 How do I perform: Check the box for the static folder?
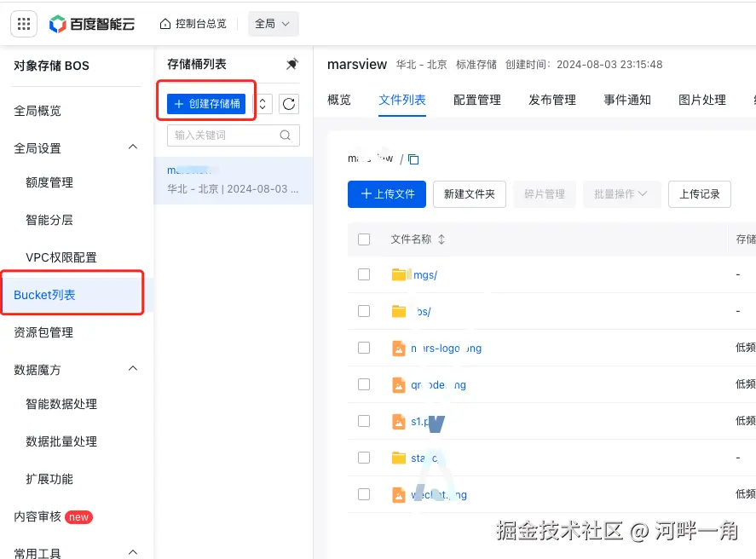(364, 458)
